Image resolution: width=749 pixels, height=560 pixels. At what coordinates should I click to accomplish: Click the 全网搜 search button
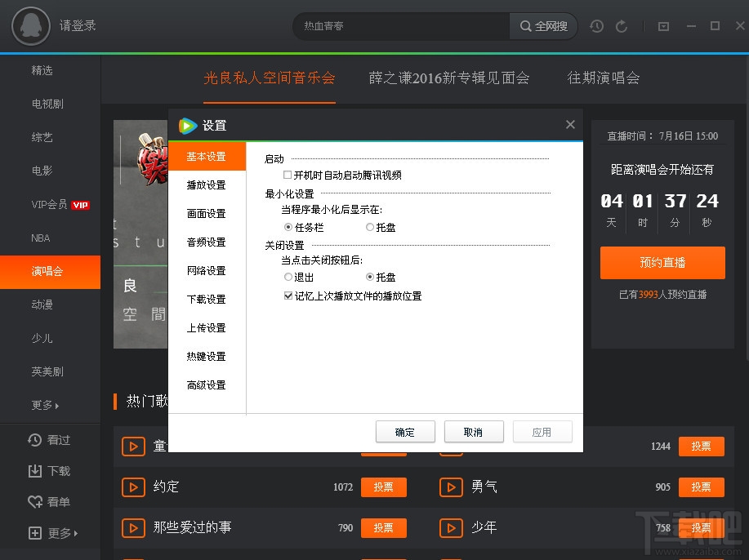point(543,26)
